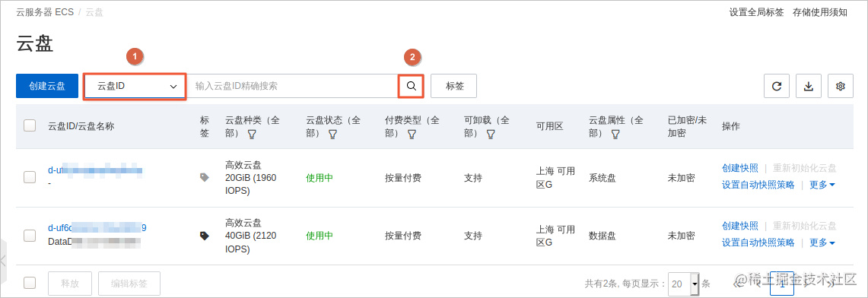Refresh the disk list

pos(777,86)
